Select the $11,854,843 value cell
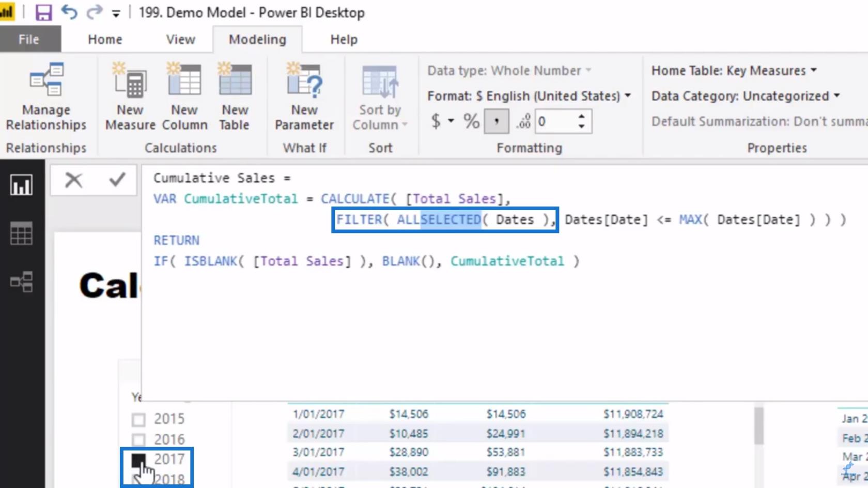Viewport: 868px width, 488px height. pyautogui.click(x=633, y=472)
